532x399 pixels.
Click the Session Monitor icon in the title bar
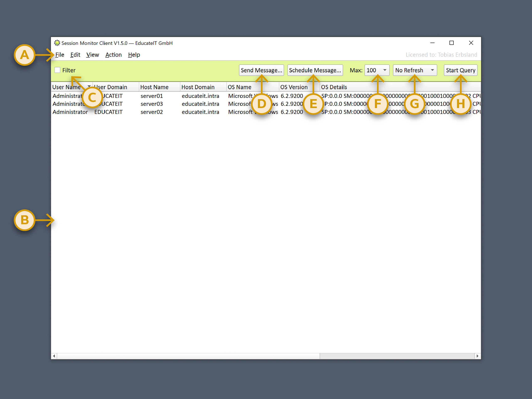57,43
